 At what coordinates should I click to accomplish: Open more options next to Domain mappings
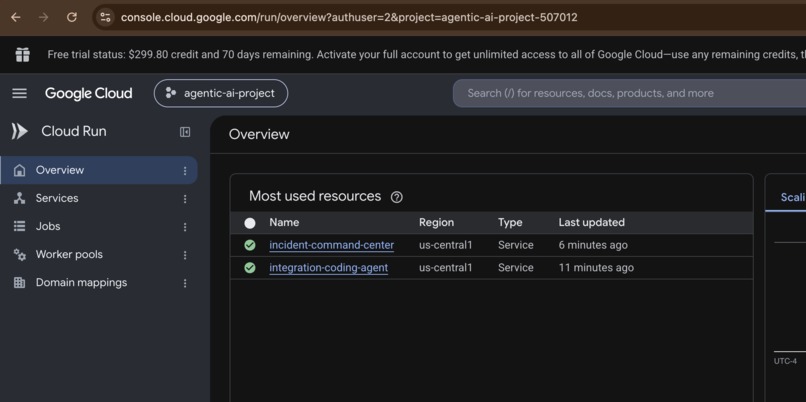185,283
